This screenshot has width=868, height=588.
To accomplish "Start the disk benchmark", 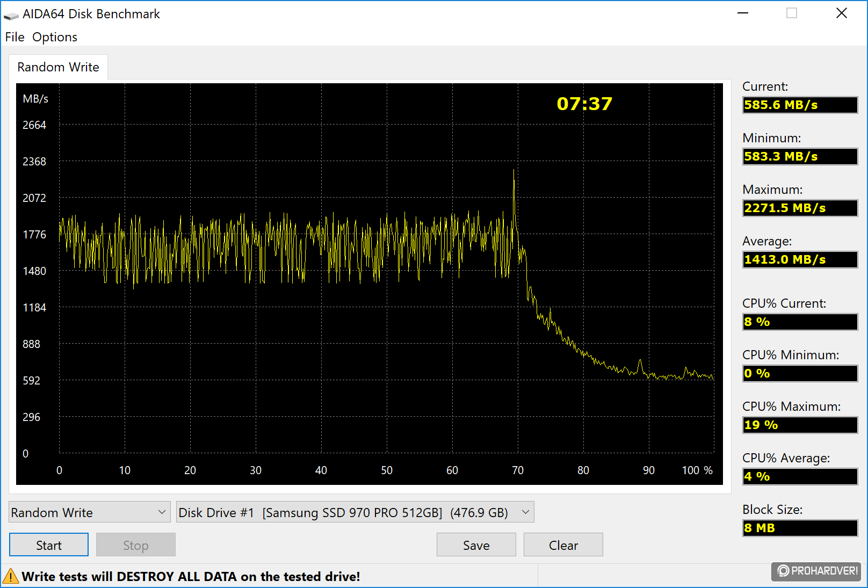I will [x=49, y=545].
